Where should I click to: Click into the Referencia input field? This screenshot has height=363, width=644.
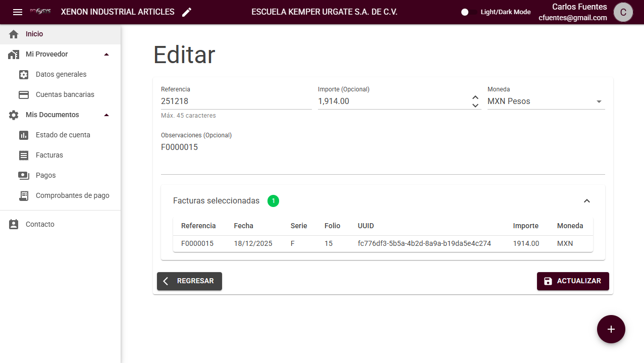(236, 101)
